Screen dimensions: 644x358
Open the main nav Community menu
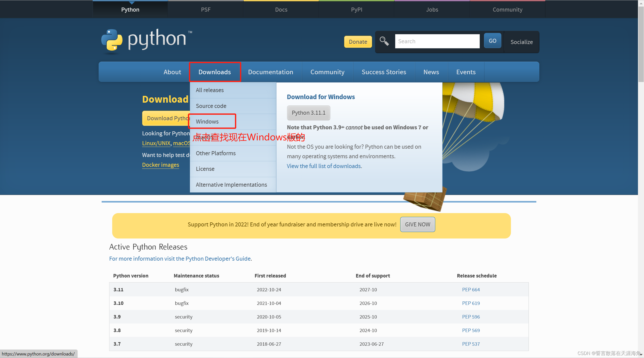[327, 72]
